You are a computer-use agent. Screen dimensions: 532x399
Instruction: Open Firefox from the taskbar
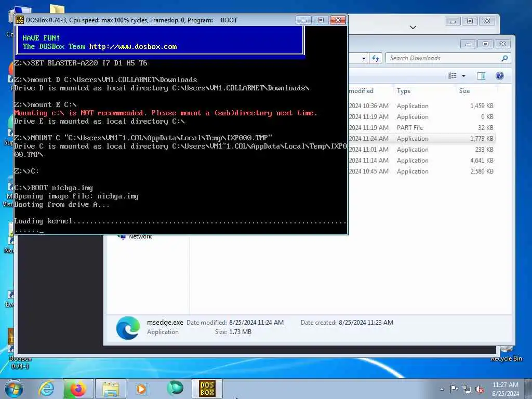[x=78, y=389]
